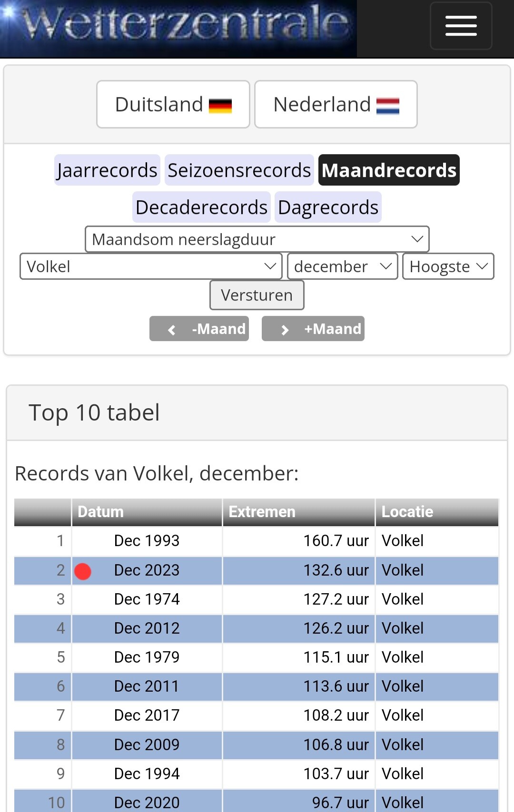Screen dimensions: 514x812
Task: Expand the Hoogste sort dropdown
Action: pyautogui.click(x=448, y=266)
